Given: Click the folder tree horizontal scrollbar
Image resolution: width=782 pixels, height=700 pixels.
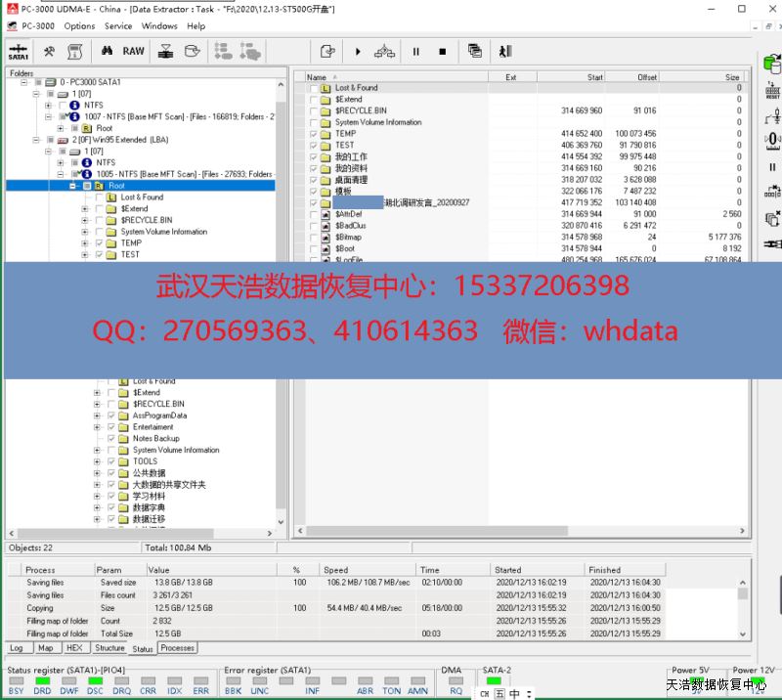Looking at the screenshot, I should (x=147, y=533).
